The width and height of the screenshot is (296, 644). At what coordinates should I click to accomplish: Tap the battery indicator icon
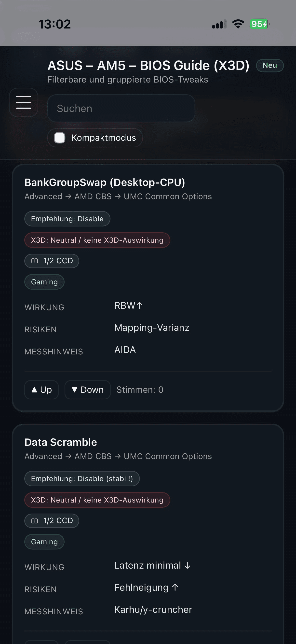pyautogui.click(x=259, y=24)
